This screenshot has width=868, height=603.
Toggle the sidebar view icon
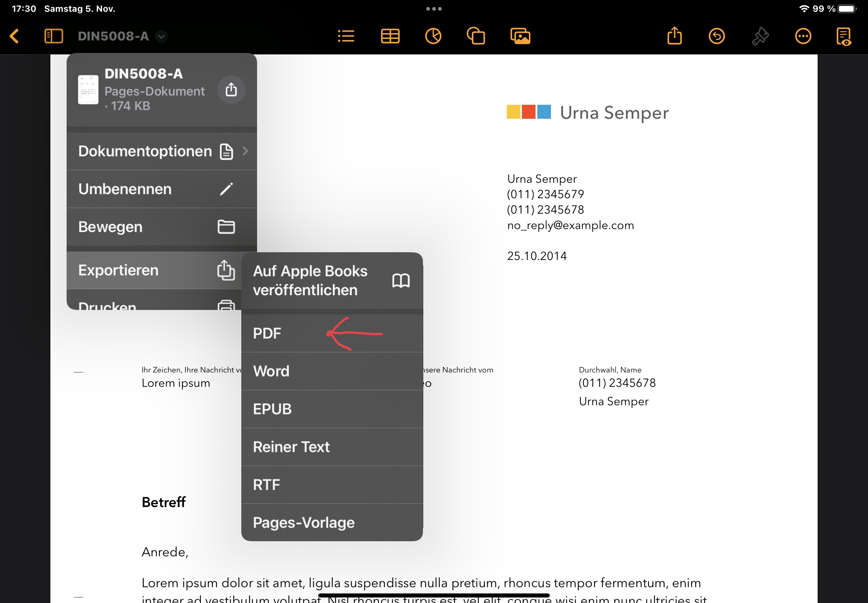pos(54,36)
